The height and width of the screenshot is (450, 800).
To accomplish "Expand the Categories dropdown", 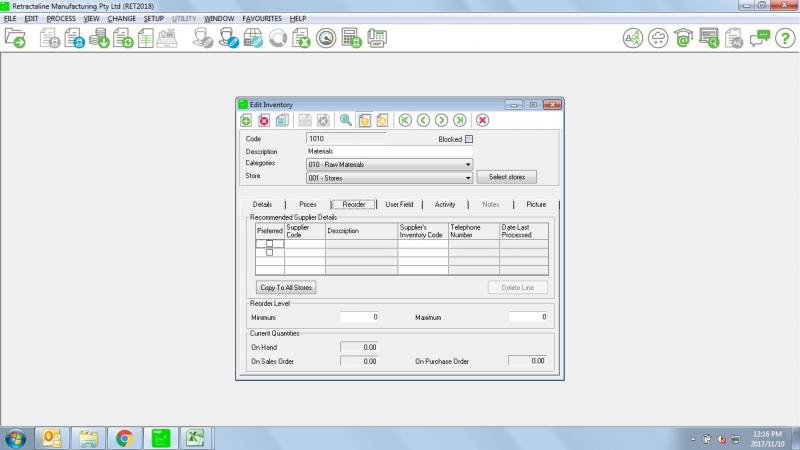I will (x=467, y=164).
